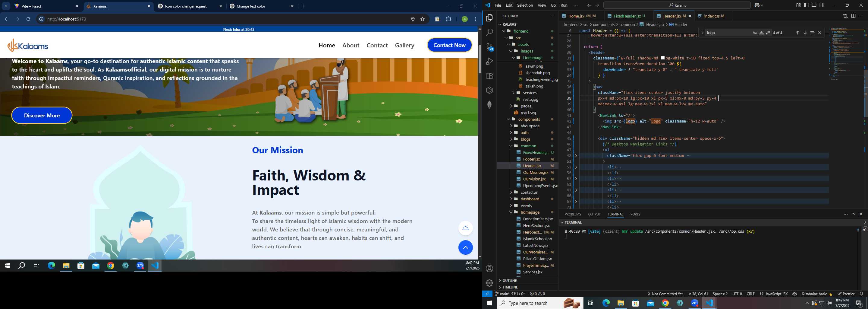This screenshot has width=868, height=309.
Task: Open About link in site navigation
Action: [x=351, y=45]
